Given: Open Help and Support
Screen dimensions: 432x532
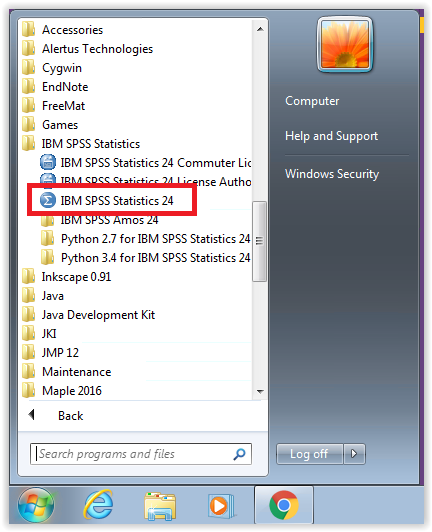Looking at the screenshot, I should [x=331, y=136].
